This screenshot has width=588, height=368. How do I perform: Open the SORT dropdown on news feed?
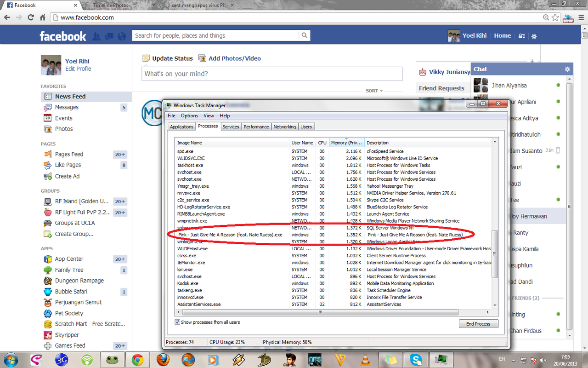374,91
